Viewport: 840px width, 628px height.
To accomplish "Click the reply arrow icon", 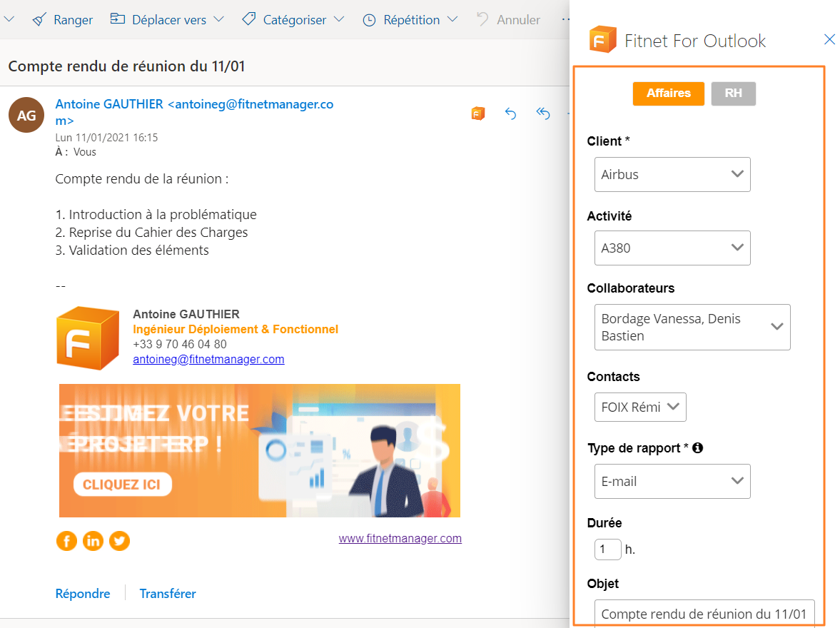I will pyautogui.click(x=510, y=113).
